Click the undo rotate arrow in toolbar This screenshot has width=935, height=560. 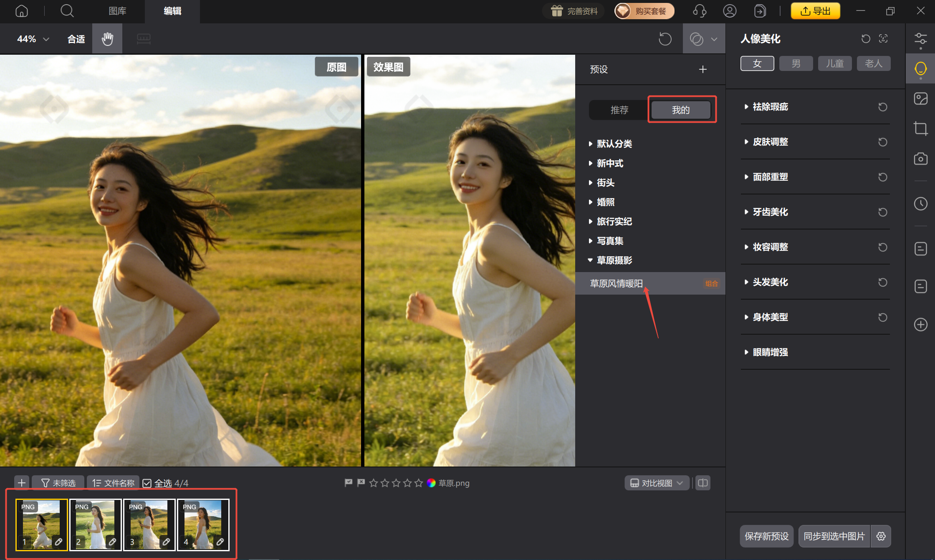(665, 39)
